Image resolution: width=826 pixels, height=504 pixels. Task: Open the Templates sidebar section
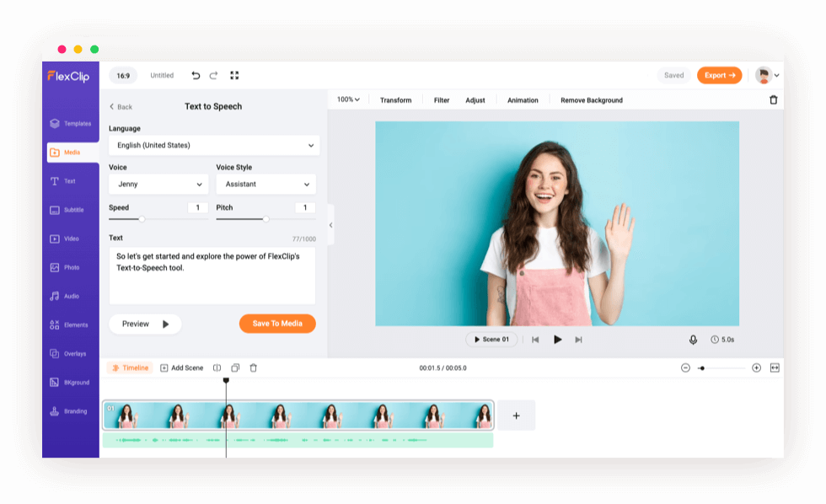tap(71, 124)
